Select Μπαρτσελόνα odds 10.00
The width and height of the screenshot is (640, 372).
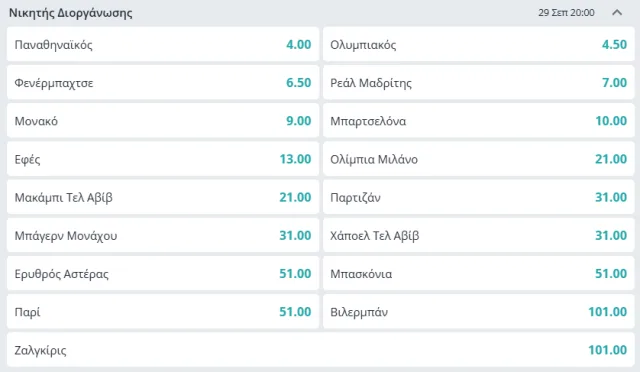point(478,121)
